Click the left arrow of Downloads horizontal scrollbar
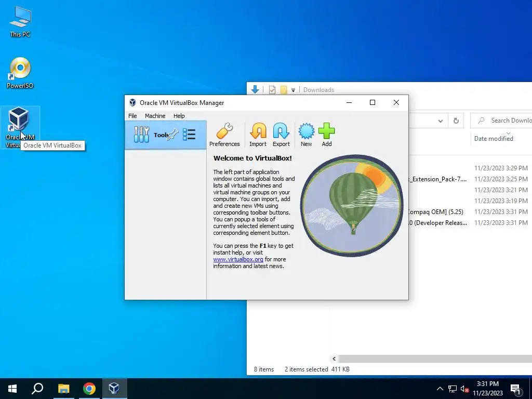 tap(334, 358)
